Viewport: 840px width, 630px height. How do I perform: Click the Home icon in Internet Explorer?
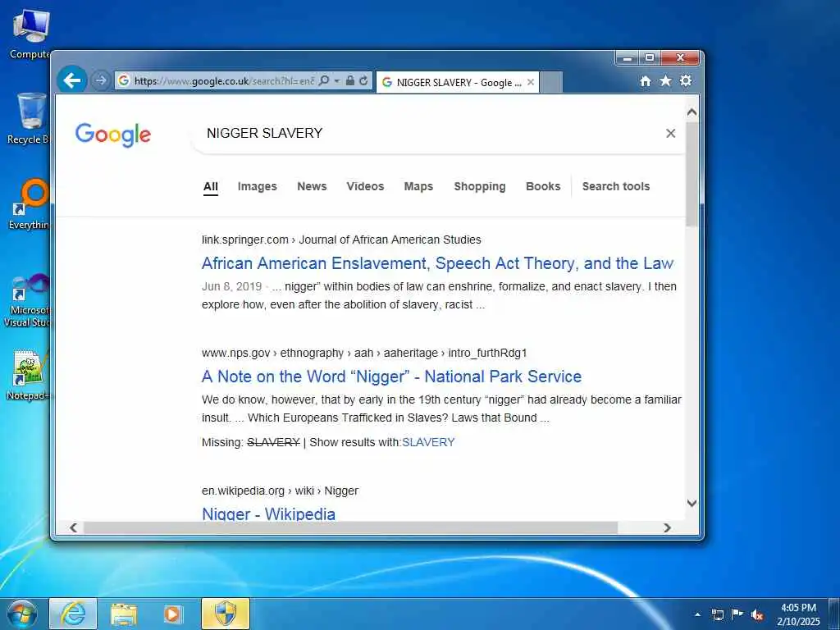[646, 81]
